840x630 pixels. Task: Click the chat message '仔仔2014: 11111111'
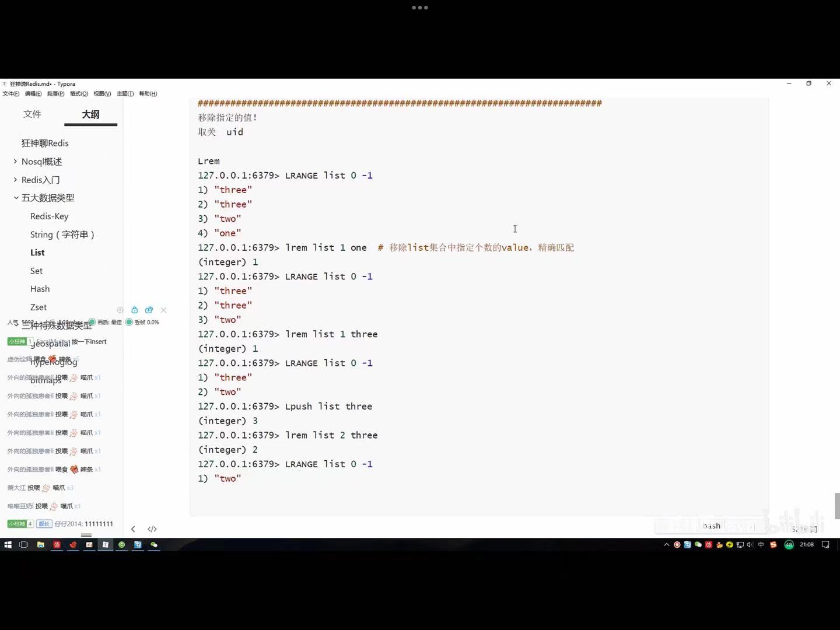point(84,524)
